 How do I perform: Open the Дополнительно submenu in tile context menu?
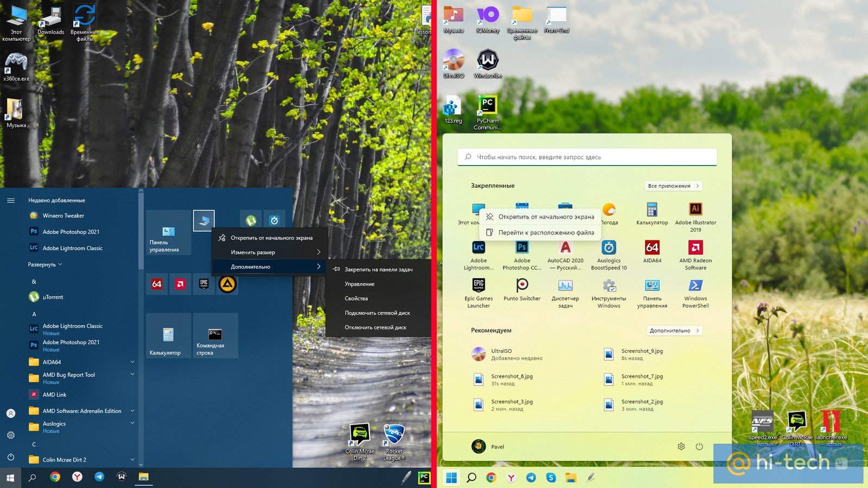[x=270, y=267]
